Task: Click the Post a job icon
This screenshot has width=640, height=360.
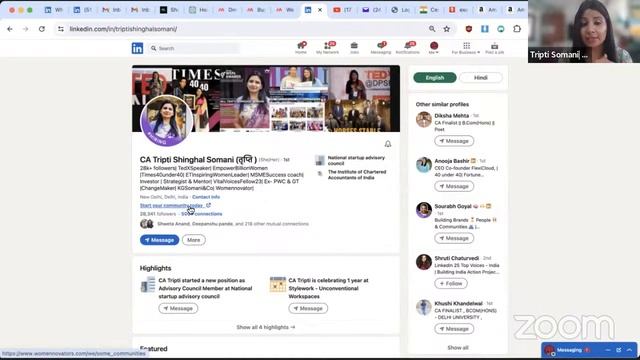Action: [494, 47]
